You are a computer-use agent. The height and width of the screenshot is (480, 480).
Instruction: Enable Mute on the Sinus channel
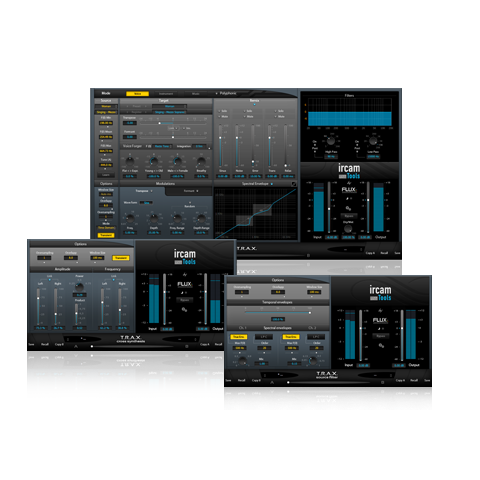[x=219, y=117]
